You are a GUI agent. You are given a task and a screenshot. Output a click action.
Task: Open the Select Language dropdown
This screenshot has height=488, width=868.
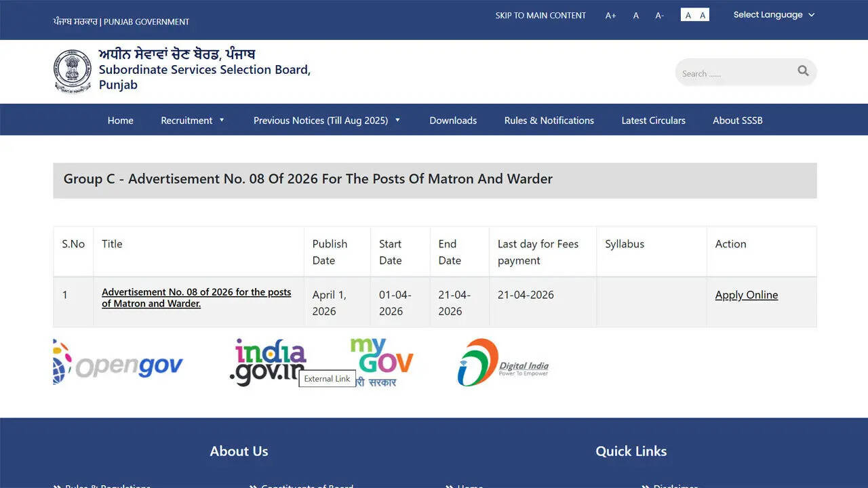coord(774,15)
